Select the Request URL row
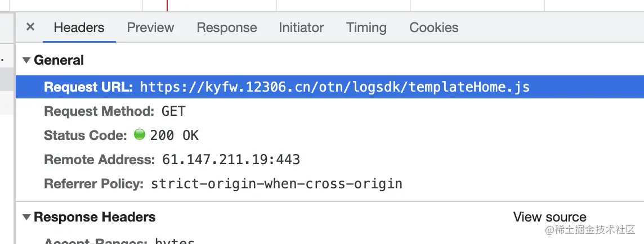644x244 pixels. click(330, 87)
